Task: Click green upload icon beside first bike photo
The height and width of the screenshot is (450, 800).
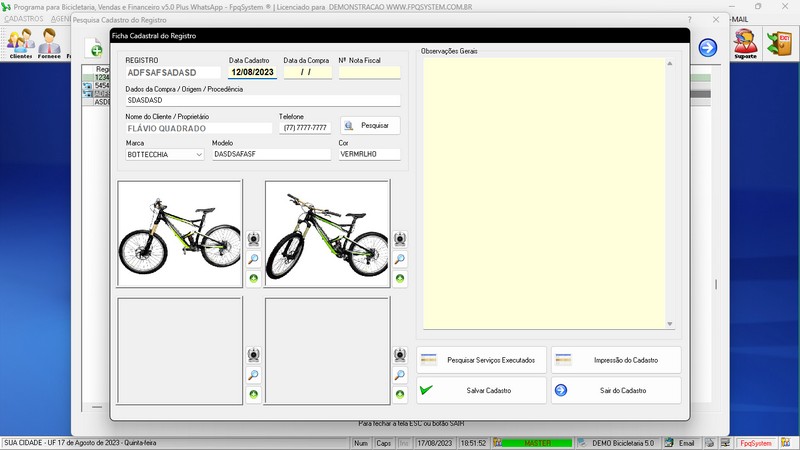Action: pos(253,279)
